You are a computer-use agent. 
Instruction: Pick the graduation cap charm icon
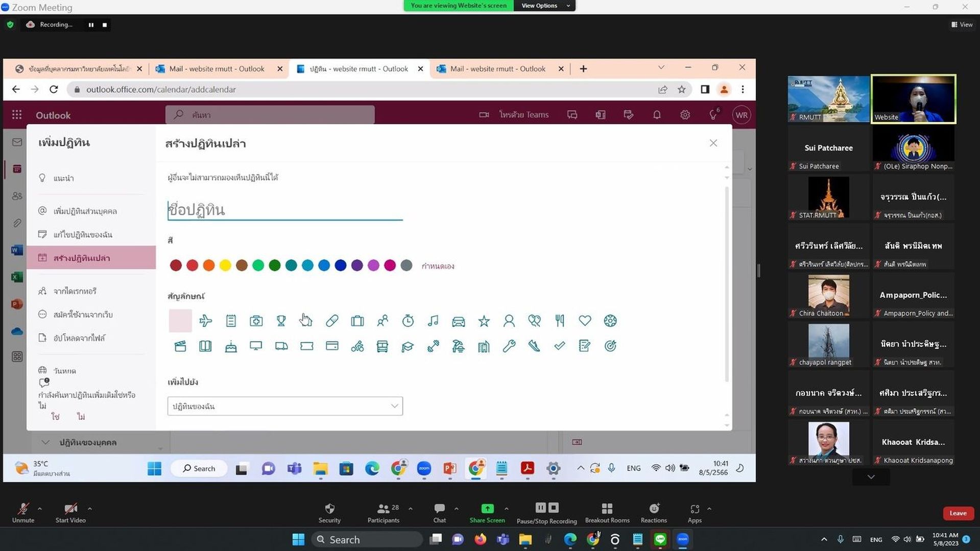pyautogui.click(x=408, y=346)
